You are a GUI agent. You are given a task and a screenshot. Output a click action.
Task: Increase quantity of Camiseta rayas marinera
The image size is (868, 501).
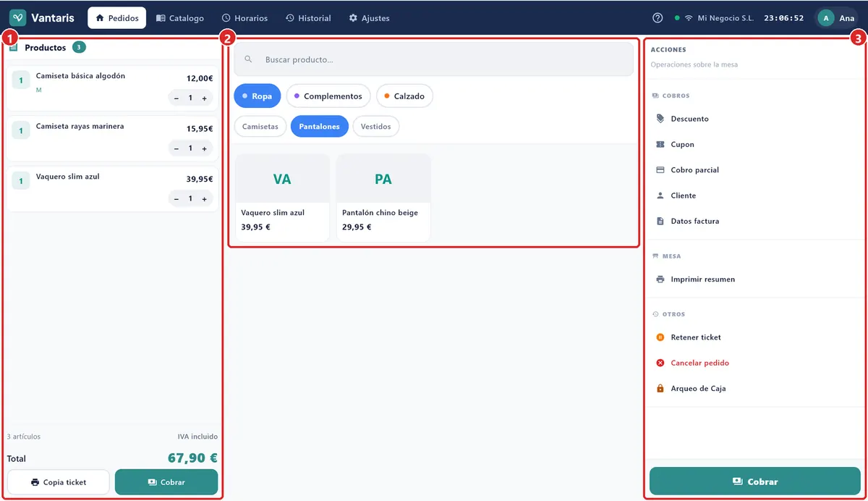205,148
